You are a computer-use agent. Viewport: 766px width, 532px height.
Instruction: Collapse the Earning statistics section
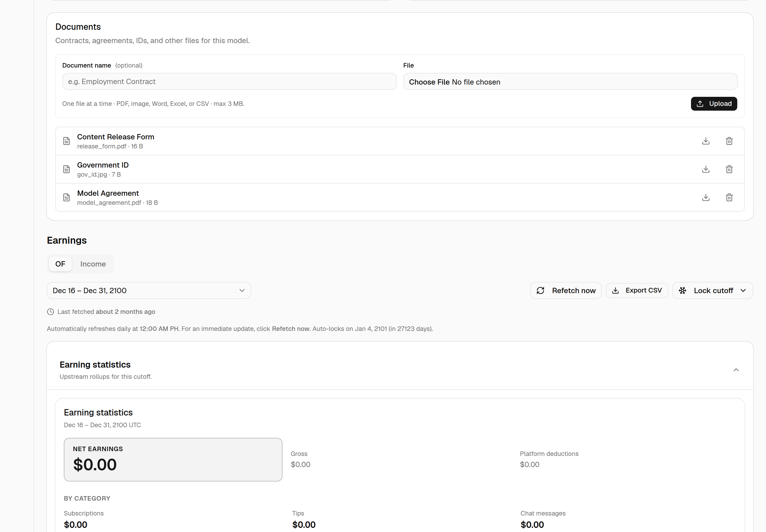pyautogui.click(x=736, y=370)
